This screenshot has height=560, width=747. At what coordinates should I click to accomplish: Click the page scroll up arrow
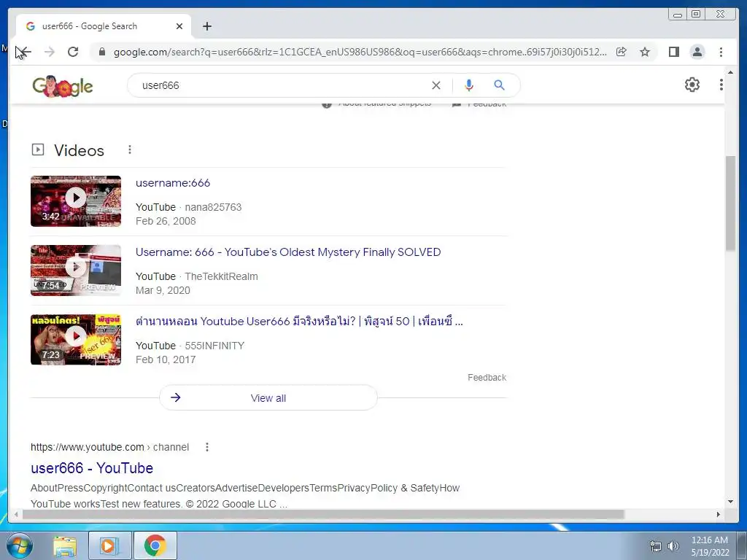coord(730,72)
